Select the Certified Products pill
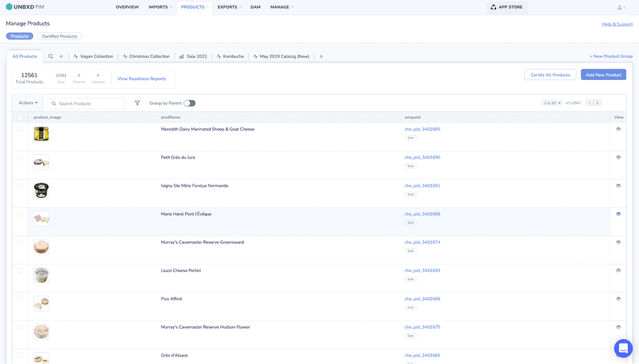 point(59,36)
